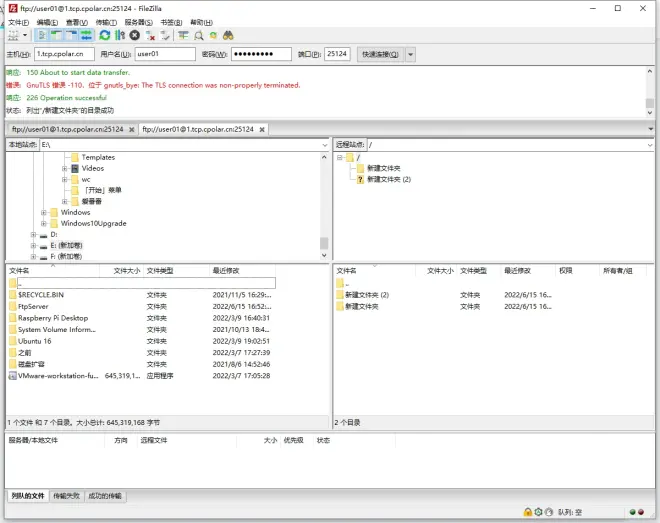This screenshot has width=660, height=523.
Task: Open the binoculars file search icon
Action: [228, 35]
